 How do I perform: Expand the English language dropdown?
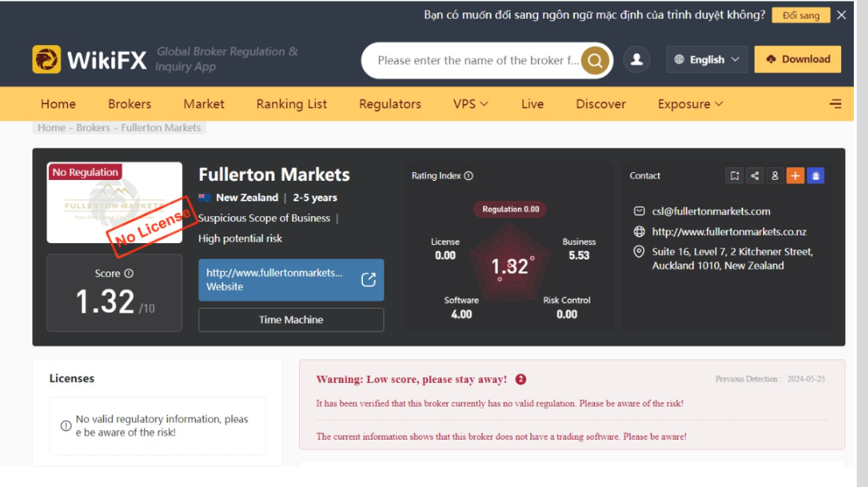[x=707, y=60]
